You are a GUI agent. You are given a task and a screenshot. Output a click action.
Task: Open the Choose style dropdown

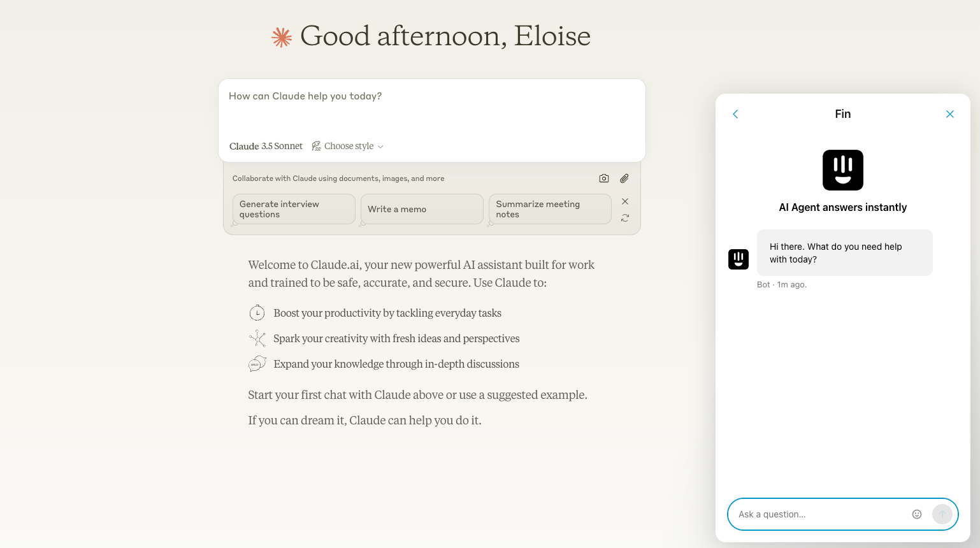coord(348,147)
